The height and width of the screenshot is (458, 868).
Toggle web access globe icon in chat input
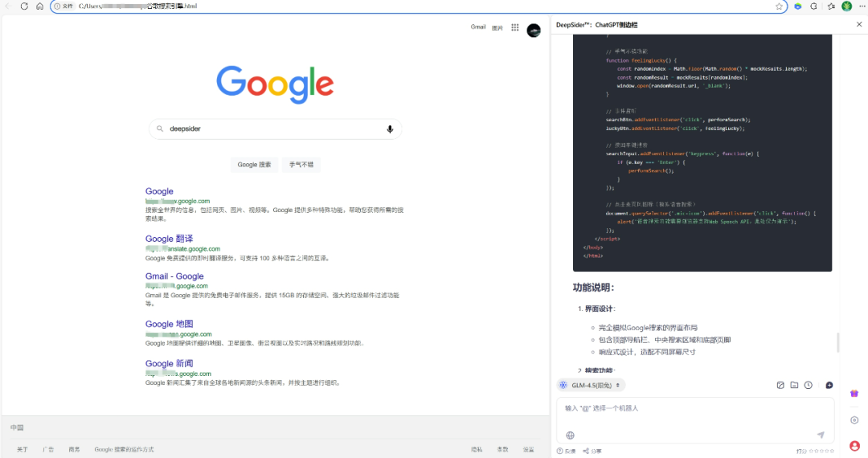[570, 436]
